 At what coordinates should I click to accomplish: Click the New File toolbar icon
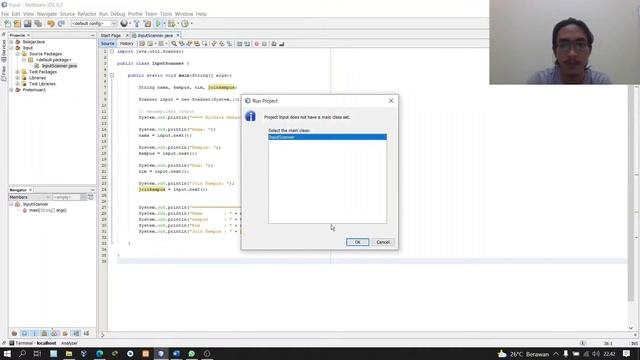click(x=7, y=24)
